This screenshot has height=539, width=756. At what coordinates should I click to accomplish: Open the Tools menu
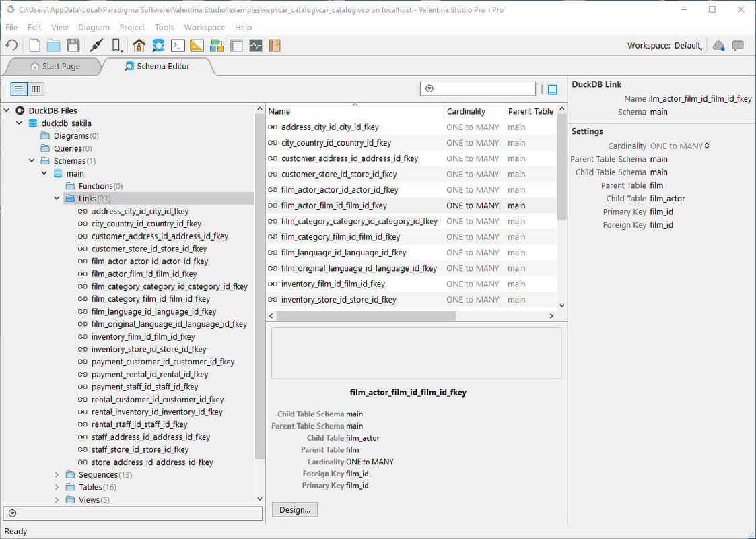(x=164, y=27)
